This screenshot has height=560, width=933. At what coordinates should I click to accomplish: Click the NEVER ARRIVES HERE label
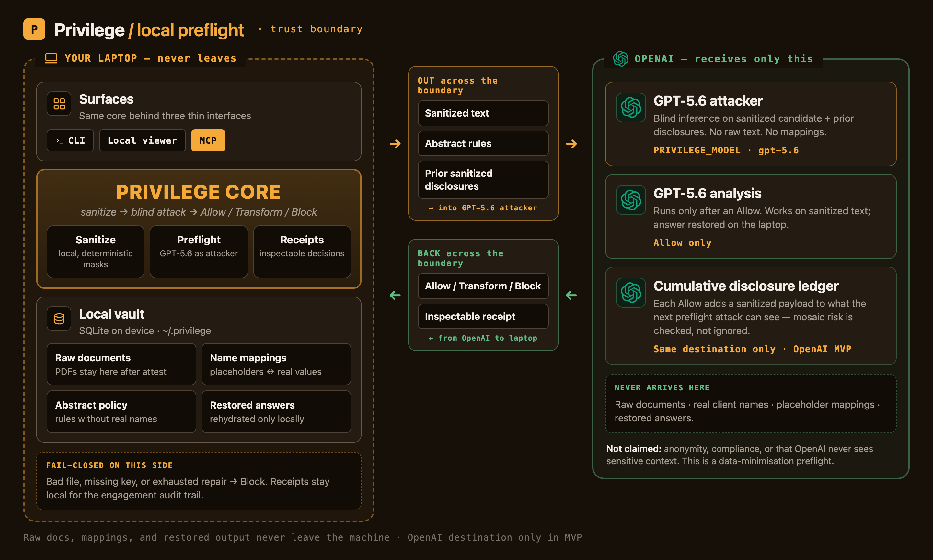point(662,387)
